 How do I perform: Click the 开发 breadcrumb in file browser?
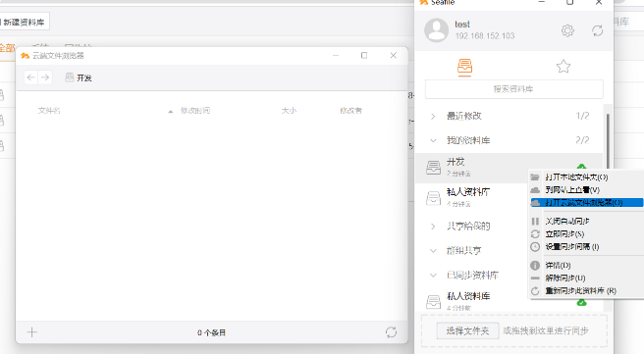[83, 77]
